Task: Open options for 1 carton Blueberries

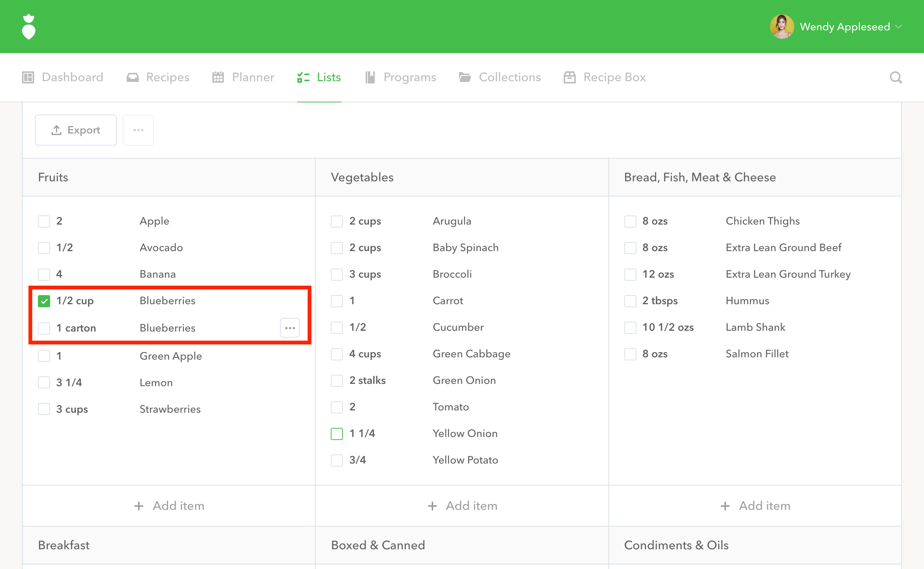Action: coord(290,328)
